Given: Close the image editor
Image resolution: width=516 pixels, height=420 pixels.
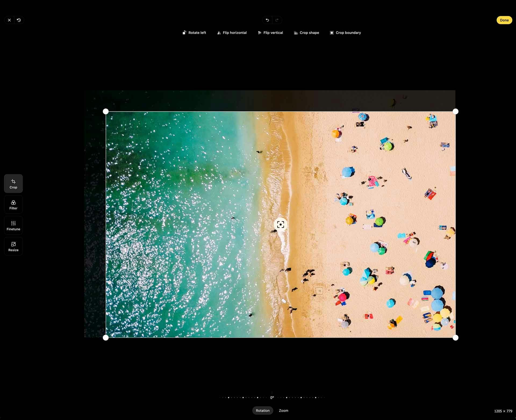Looking at the screenshot, I should 9,20.
